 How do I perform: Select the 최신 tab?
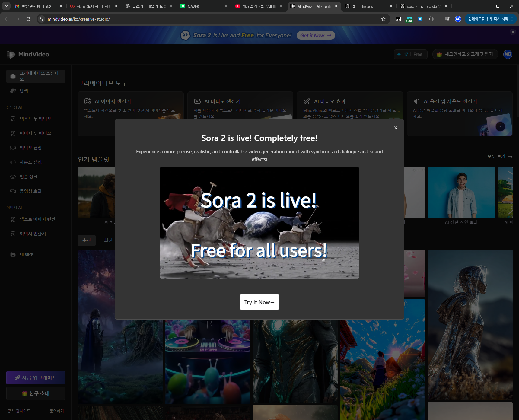click(x=108, y=240)
